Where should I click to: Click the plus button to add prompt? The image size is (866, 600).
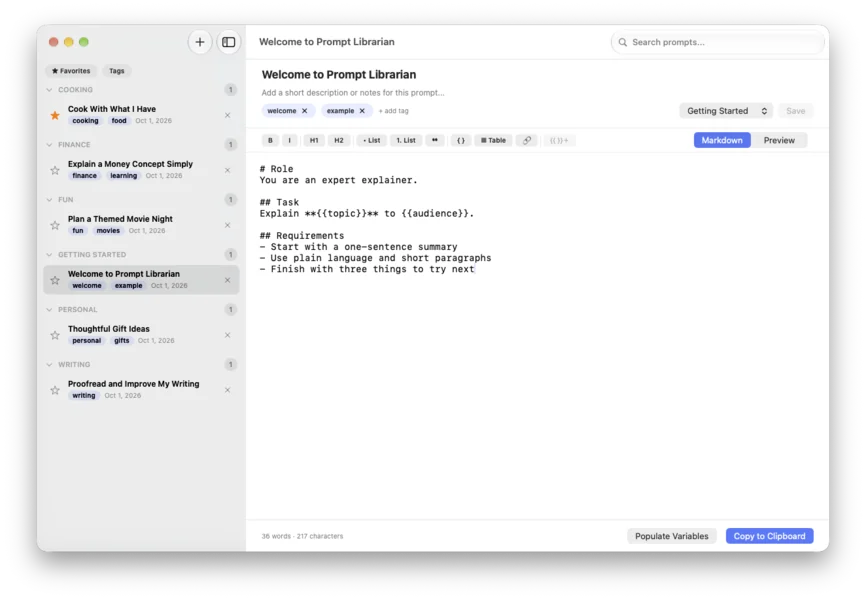200,42
